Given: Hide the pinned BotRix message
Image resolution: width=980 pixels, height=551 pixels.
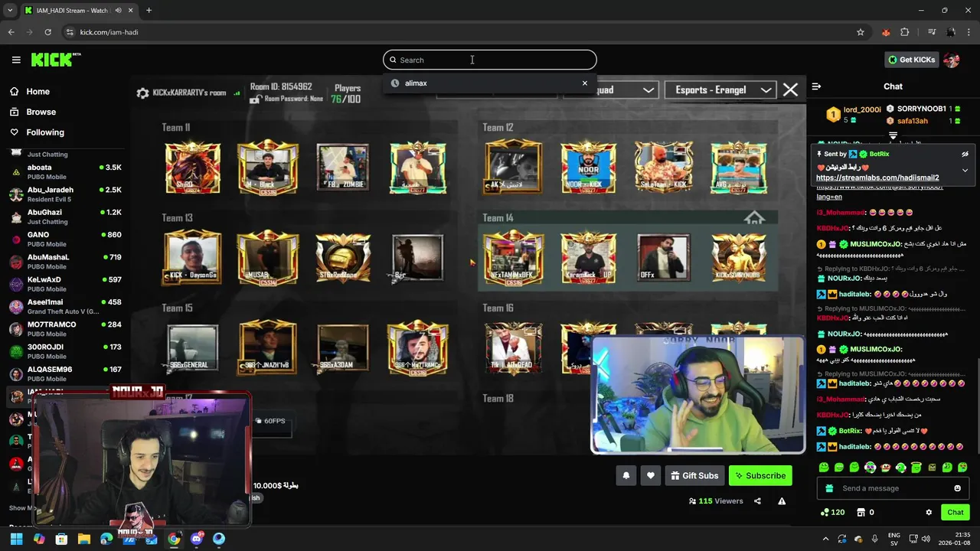Looking at the screenshot, I should (x=965, y=154).
